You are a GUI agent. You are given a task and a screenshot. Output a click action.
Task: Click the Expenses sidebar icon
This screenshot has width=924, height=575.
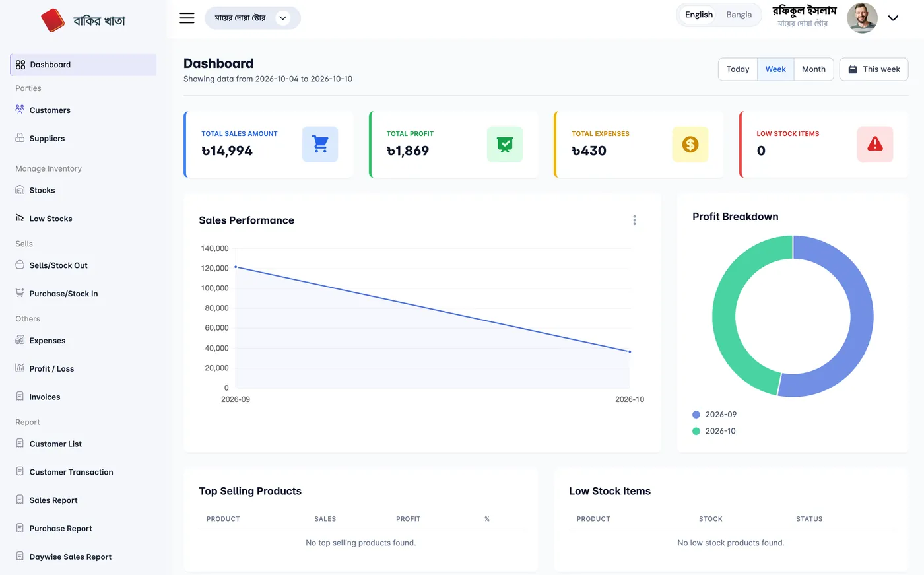coord(20,340)
